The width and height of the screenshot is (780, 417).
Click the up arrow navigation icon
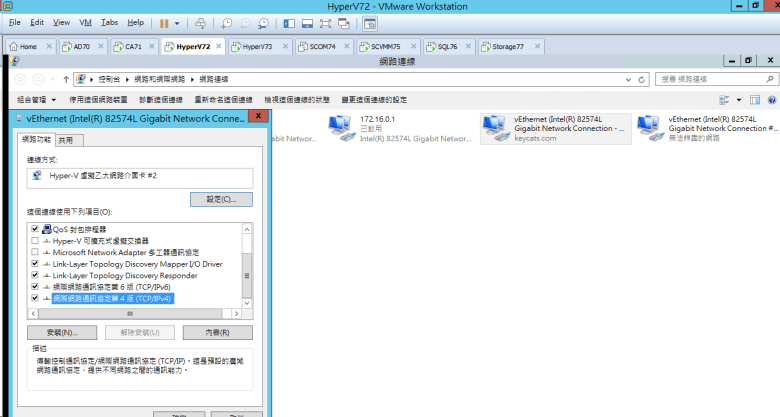pyautogui.click(x=66, y=78)
